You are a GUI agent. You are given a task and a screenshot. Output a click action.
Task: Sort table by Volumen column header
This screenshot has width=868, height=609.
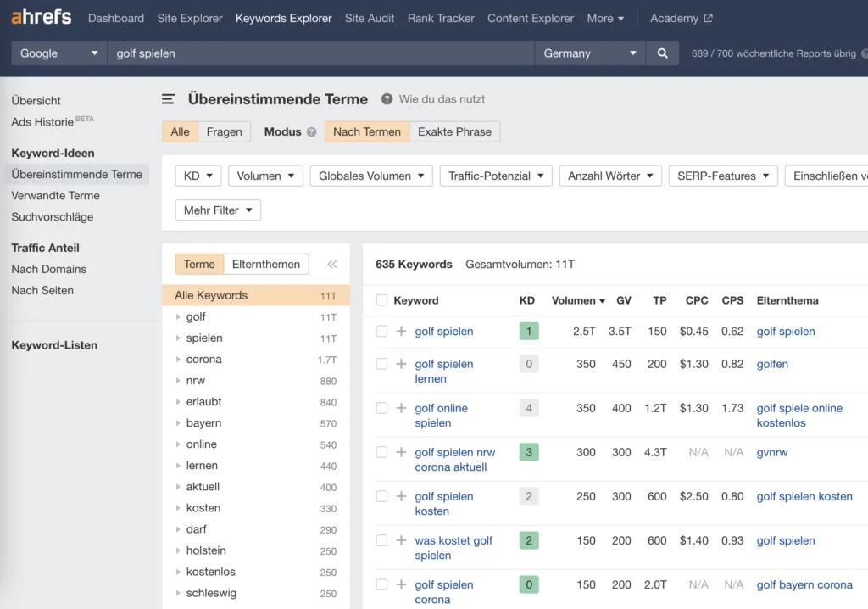click(578, 300)
